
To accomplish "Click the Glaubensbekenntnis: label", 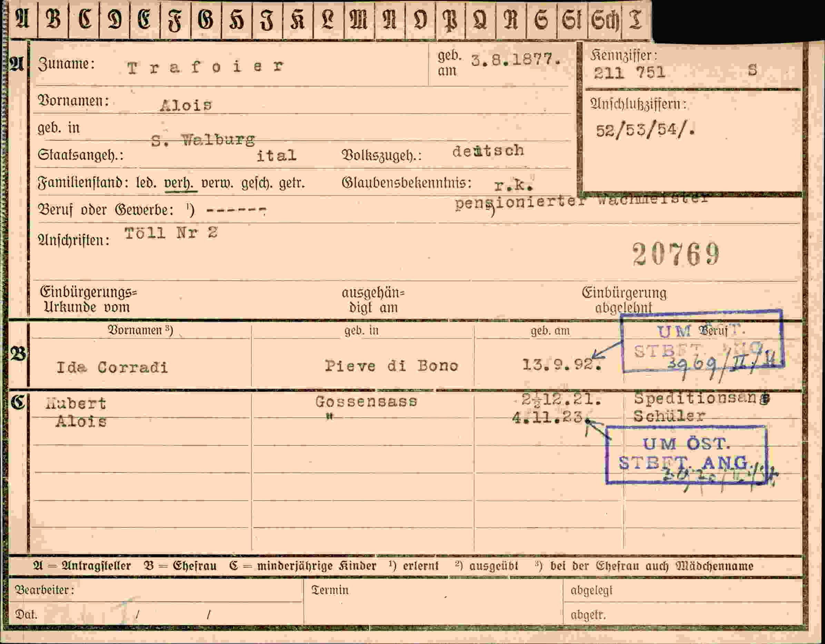I will click(407, 183).
